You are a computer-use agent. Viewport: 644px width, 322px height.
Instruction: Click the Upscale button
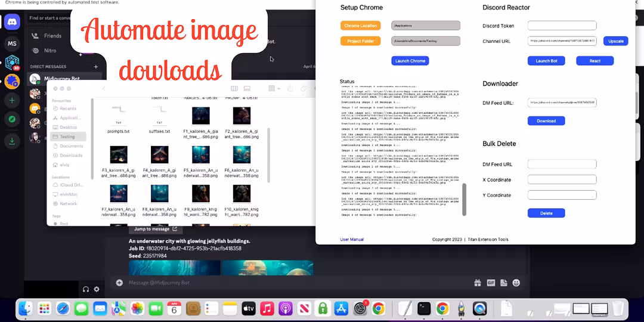click(x=615, y=41)
